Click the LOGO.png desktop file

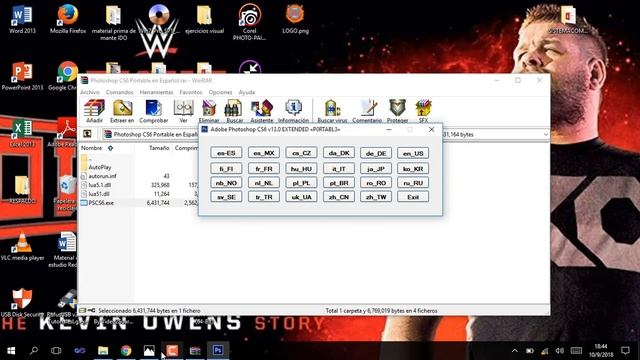click(295, 20)
